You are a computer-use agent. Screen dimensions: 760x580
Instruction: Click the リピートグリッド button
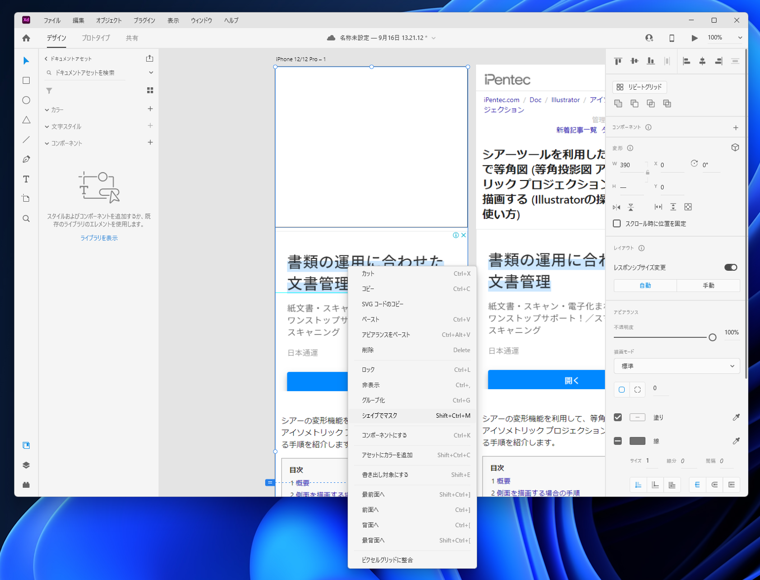pos(639,87)
